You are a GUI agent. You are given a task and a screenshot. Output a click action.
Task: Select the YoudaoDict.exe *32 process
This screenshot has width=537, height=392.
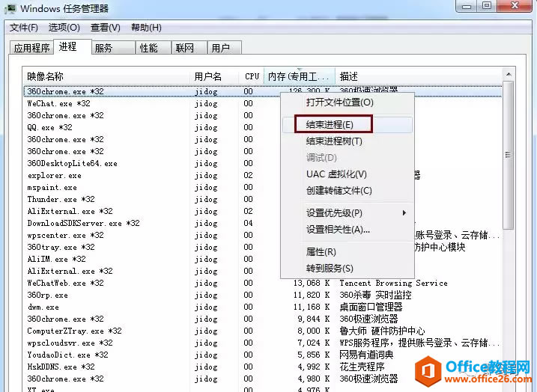(263, 355)
